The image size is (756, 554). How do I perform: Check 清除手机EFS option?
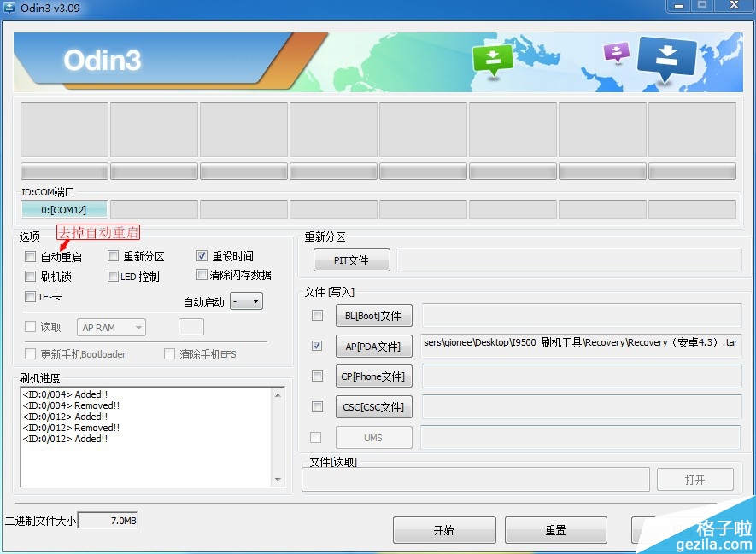click(169, 354)
